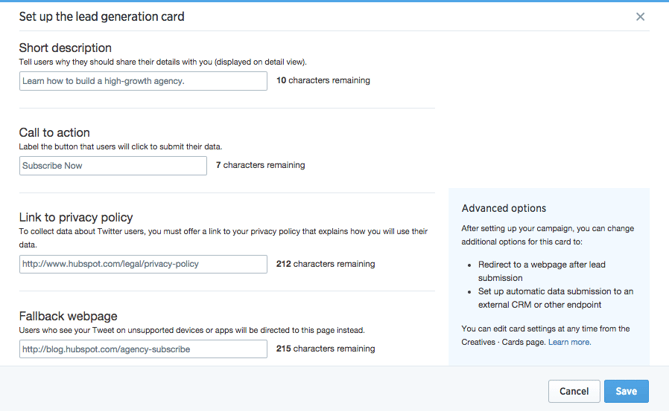This screenshot has height=411, width=669.
Task: Save the lead generation card
Action: tap(626, 391)
